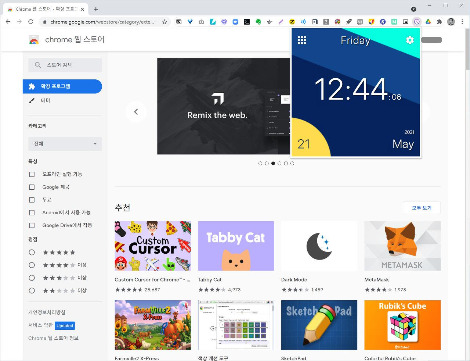Check the Google Drive compatibility checkbox

point(32,225)
